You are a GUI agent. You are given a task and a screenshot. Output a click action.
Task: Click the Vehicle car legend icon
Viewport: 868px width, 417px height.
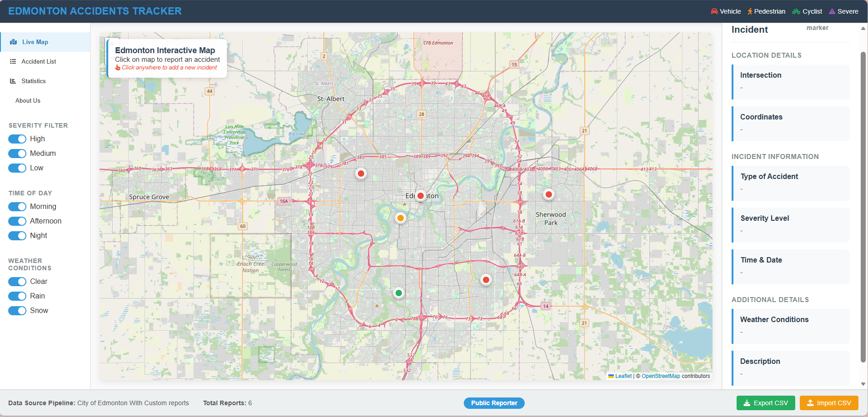(714, 11)
